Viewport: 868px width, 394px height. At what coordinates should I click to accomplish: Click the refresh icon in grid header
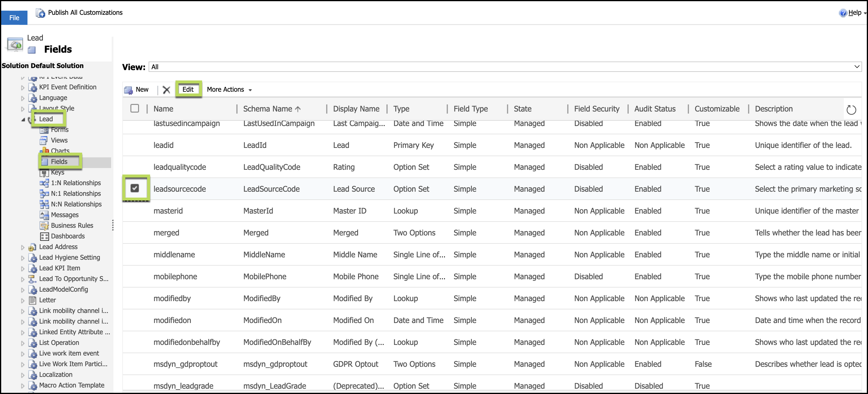click(x=851, y=110)
